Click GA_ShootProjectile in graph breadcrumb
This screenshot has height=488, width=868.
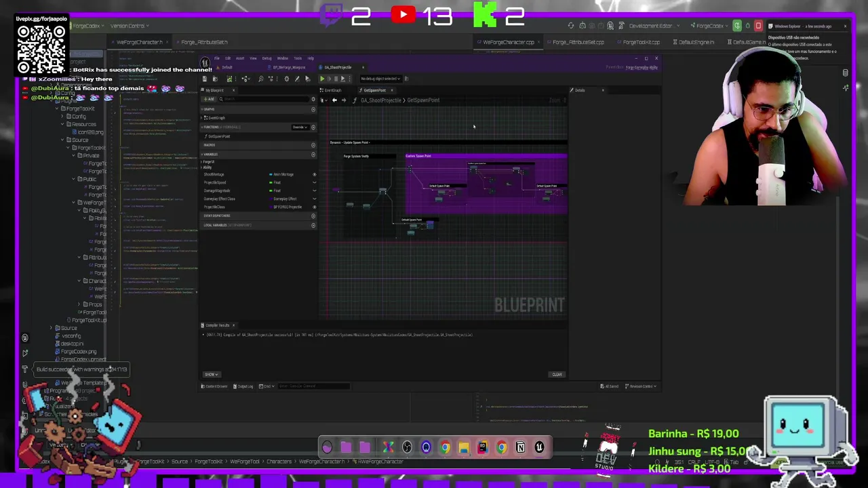tap(381, 100)
